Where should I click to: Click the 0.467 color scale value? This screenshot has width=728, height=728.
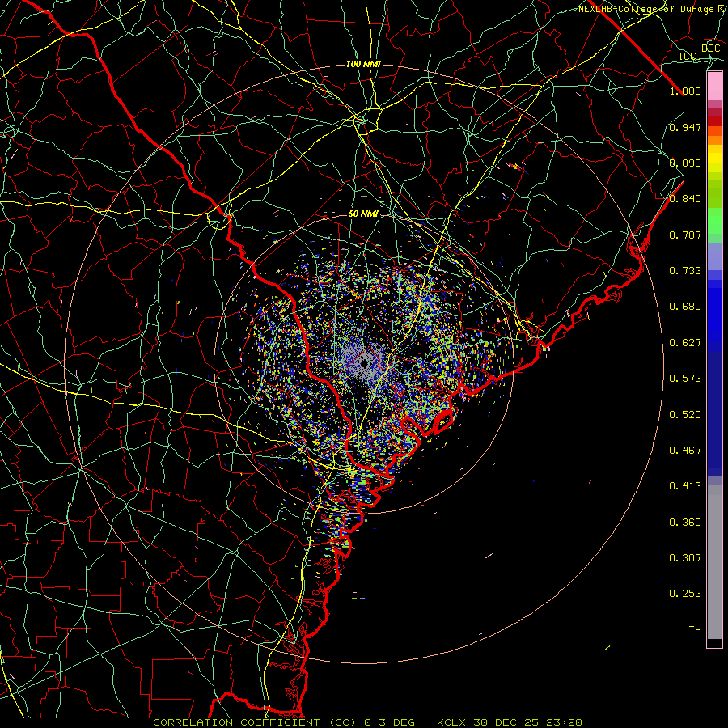tap(685, 451)
